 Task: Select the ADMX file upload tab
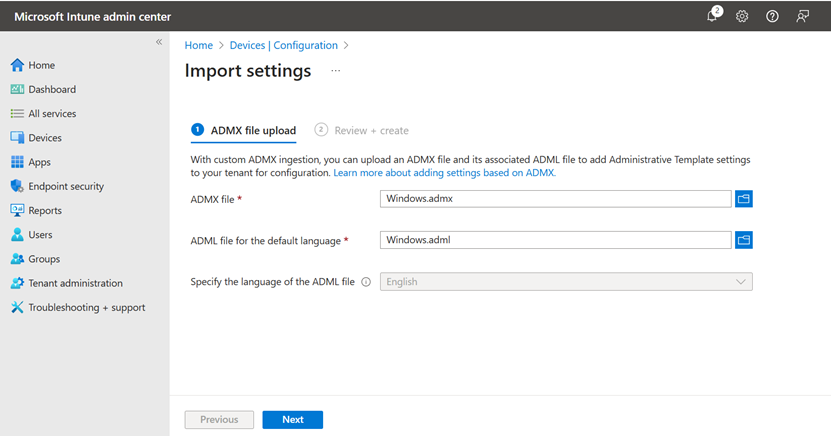[x=252, y=130]
